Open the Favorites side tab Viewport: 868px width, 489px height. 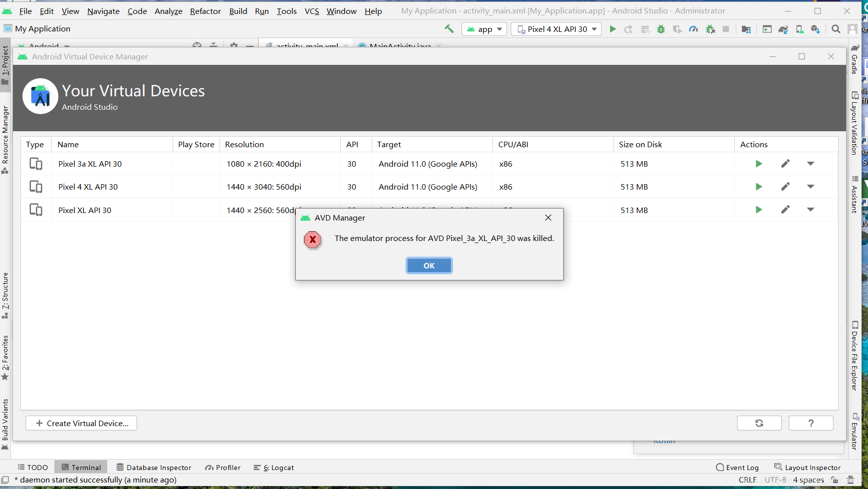[x=5, y=357]
